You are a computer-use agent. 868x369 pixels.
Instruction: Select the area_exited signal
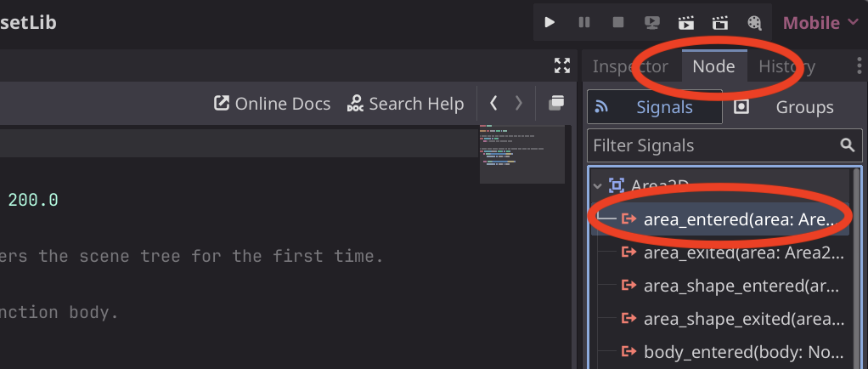742,253
